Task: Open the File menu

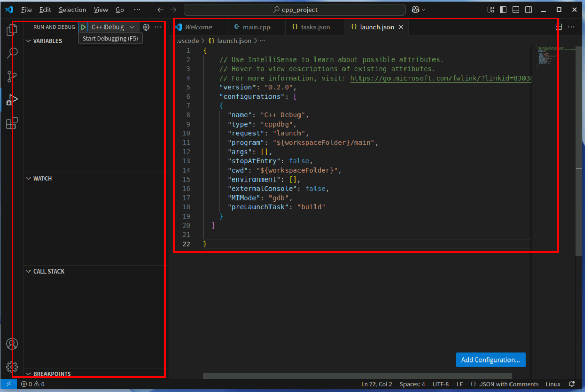Action: click(26, 10)
